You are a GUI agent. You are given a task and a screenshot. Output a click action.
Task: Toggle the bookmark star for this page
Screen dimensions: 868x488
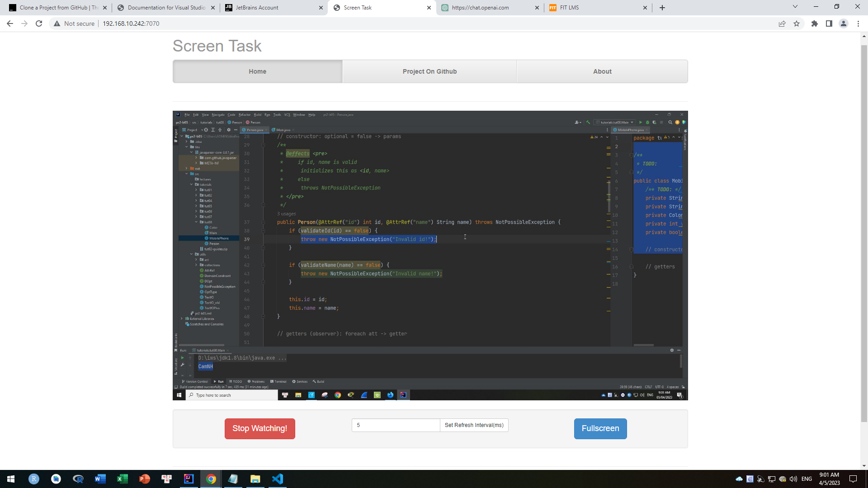pyautogui.click(x=797, y=23)
